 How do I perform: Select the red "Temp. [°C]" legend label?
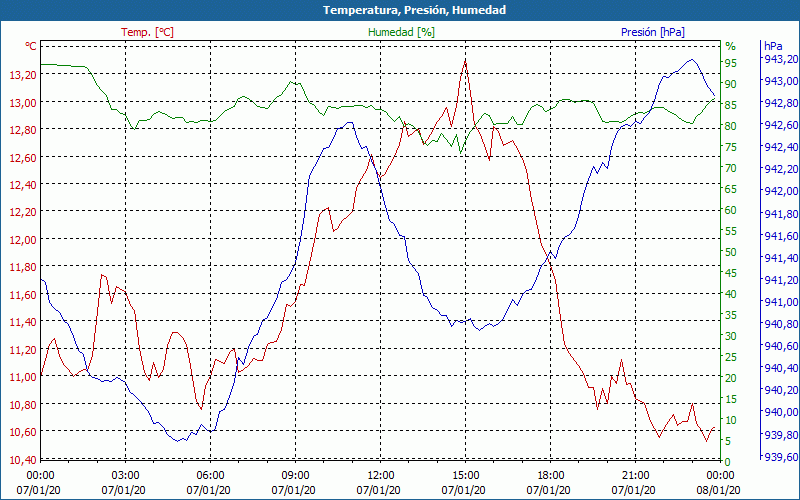tap(147, 32)
